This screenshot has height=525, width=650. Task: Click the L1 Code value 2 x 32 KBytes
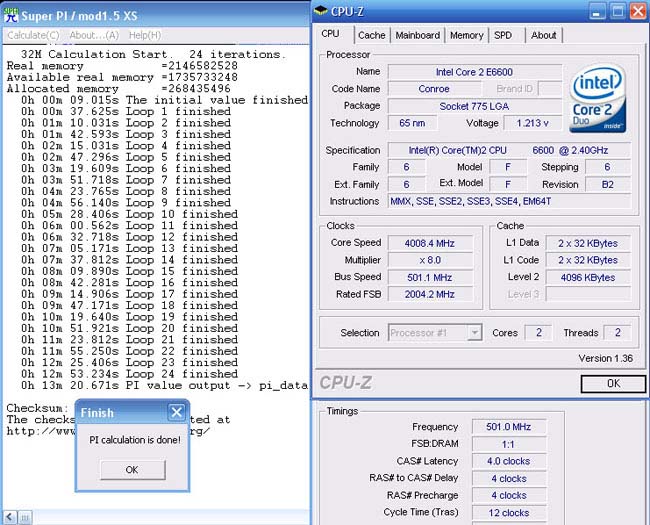[588, 260]
